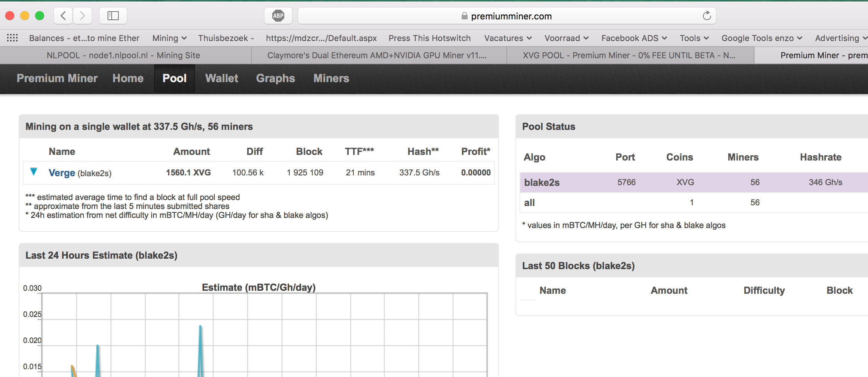This screenshot has width=868, height=377.
Task: Go forward with the Safari forward arrow
Action: (x=83, y=16)
